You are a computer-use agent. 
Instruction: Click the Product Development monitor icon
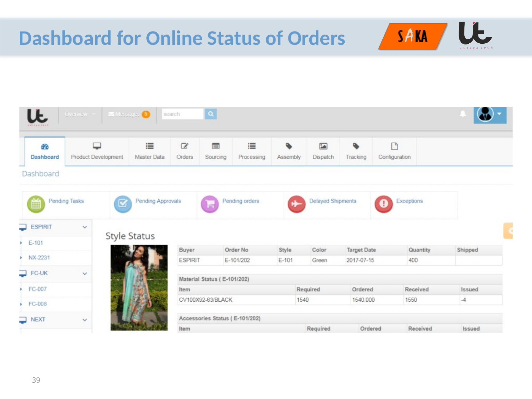tap(97, 146)
